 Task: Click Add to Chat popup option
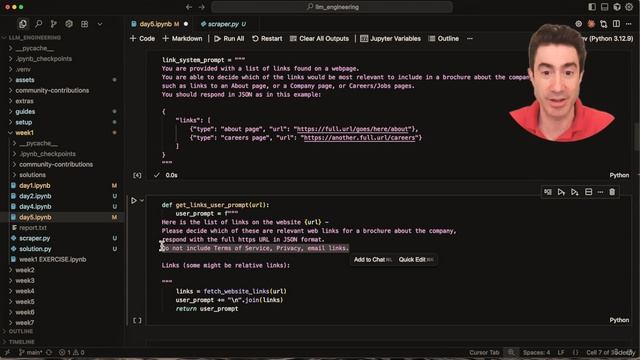tap(372, 260)
